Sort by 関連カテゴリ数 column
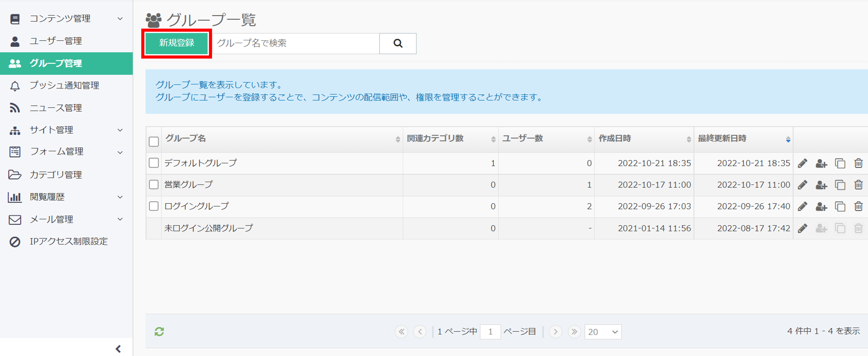Image resolution: width=868 pixels, height=356 pixels. (x=451, y=139)
